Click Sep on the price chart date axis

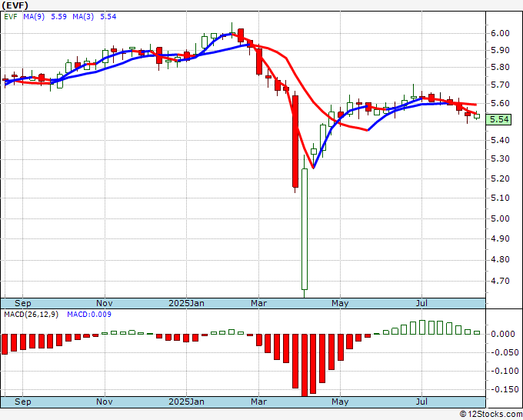[22, 303]
